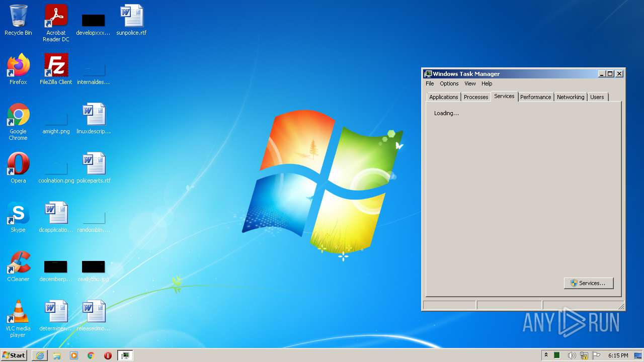Screen dimensions: 644x362
Task: Open the FileZilla Client shortcut
Action: [x=56, y=69]
